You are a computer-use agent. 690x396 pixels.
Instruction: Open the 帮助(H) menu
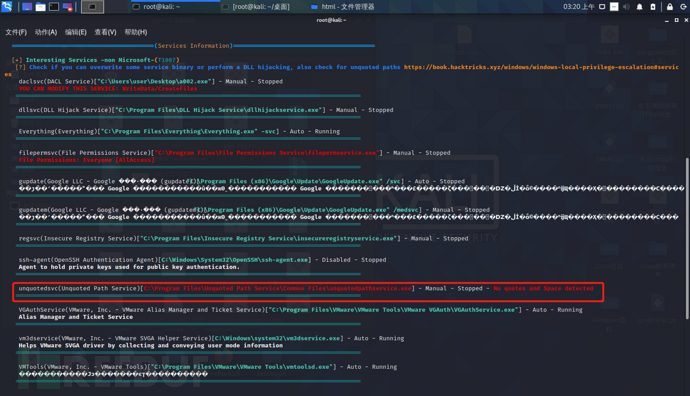pyautogui.click(x=136, y=32)
